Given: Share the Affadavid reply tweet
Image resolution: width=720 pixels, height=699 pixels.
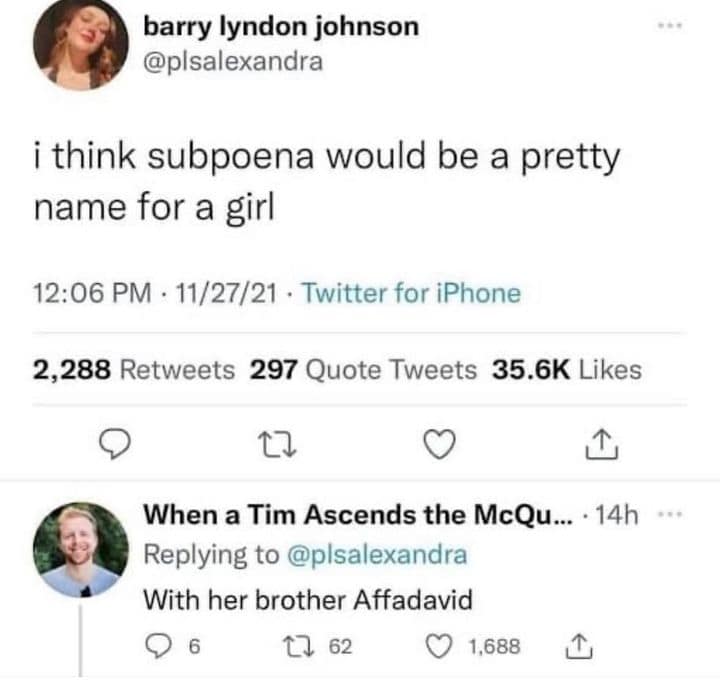Looking at the screenshot, I should 579,646.
